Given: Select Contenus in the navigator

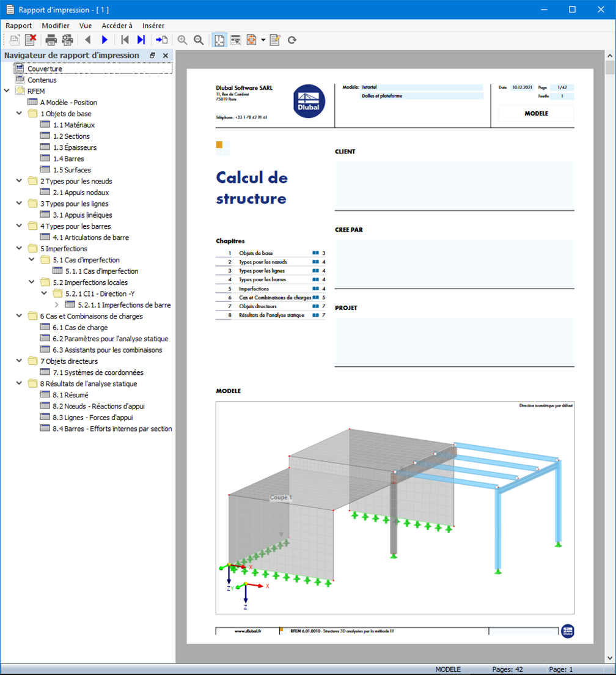Looking at the screenshot, I should (x=42, y=79).
